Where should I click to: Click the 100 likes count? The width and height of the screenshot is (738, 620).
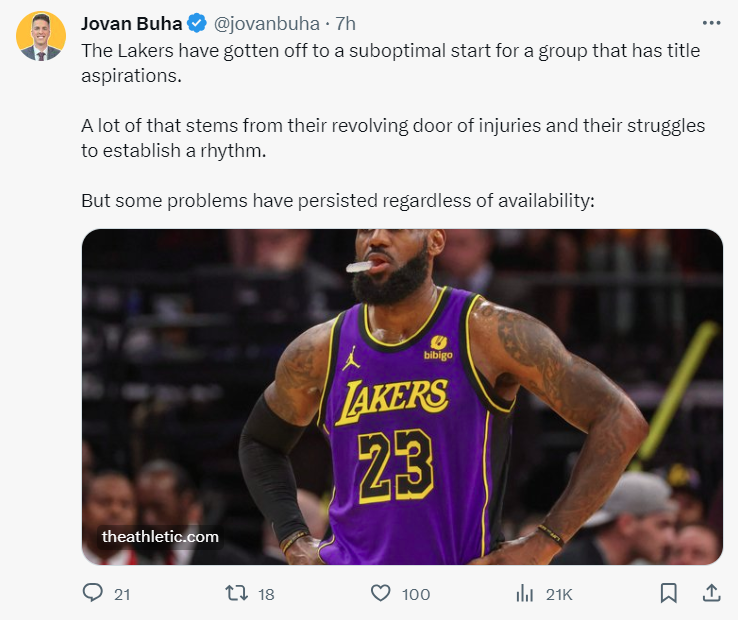[416, 595]
